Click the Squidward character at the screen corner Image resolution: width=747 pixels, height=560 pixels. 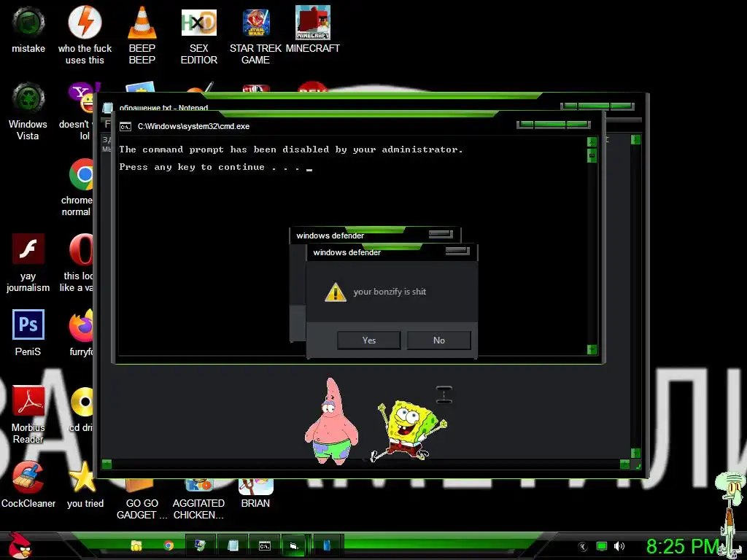click(731, 514)
